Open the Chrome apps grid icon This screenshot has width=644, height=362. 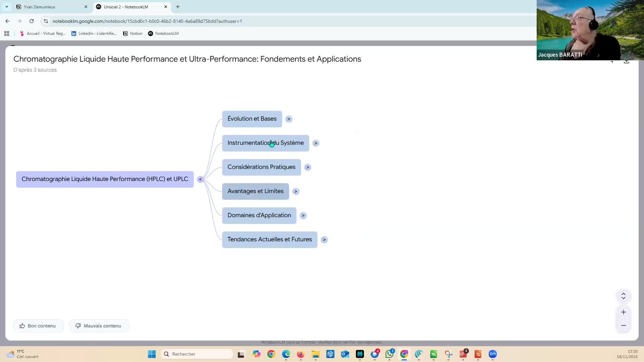[7, 34]
